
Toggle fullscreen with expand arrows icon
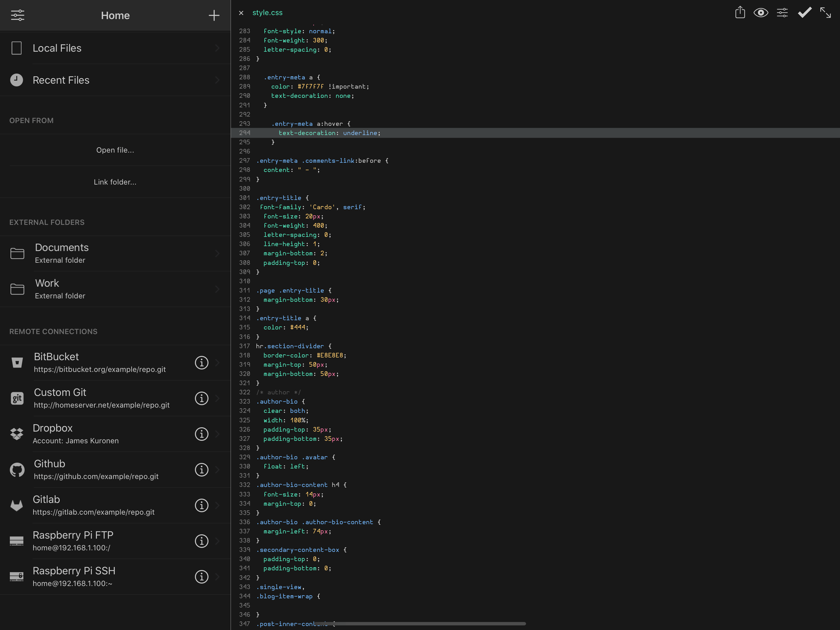pyautogui.click(x=825, y=13)
